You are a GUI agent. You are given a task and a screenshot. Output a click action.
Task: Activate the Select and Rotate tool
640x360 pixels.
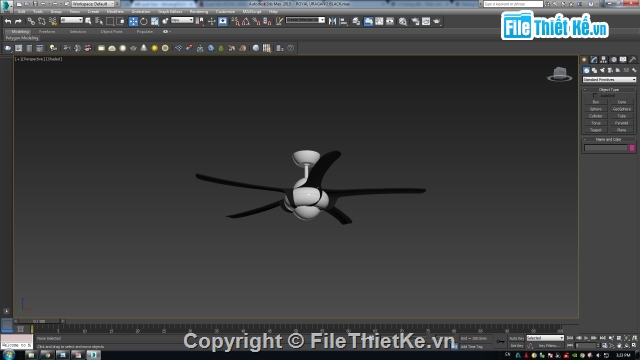click(144, 21)
